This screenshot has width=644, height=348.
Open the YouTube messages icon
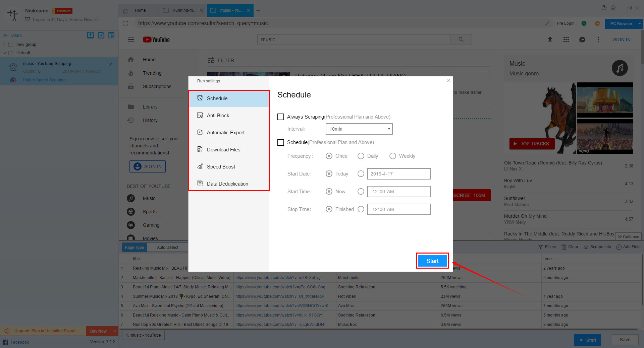point(582,40)
